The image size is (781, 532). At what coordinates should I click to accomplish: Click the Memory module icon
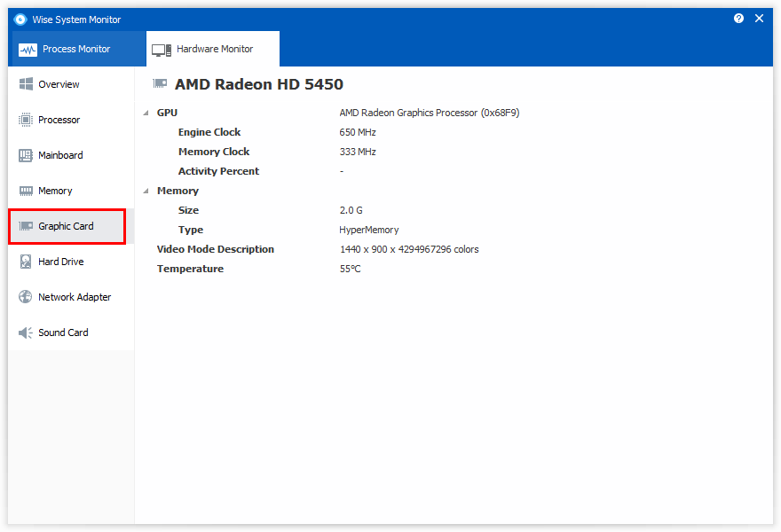(26, 191)
